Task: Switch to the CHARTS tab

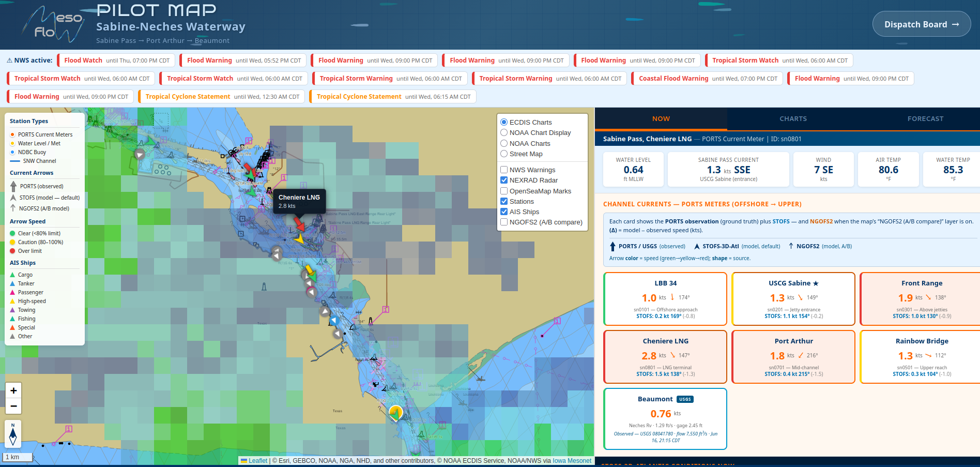Action: pyautogui.click(x=793, y=118)
